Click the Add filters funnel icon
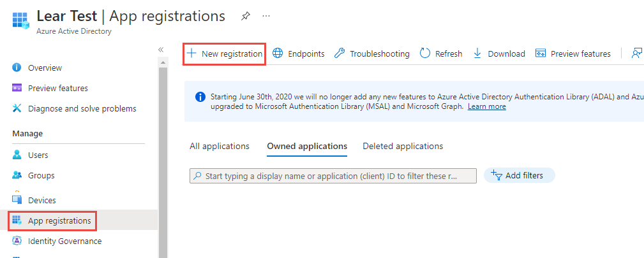Screen dimensions: 644x258 (497, 175)
